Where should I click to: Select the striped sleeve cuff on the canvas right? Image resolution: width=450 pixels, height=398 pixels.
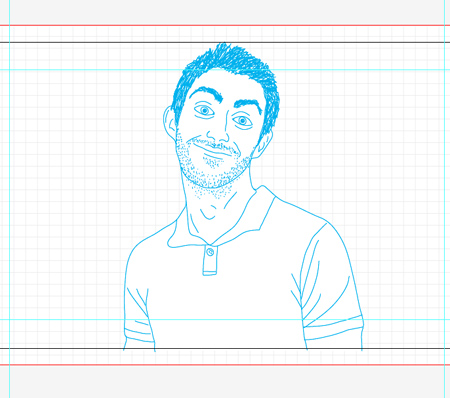pyautogui.click(x=333, y=328)
